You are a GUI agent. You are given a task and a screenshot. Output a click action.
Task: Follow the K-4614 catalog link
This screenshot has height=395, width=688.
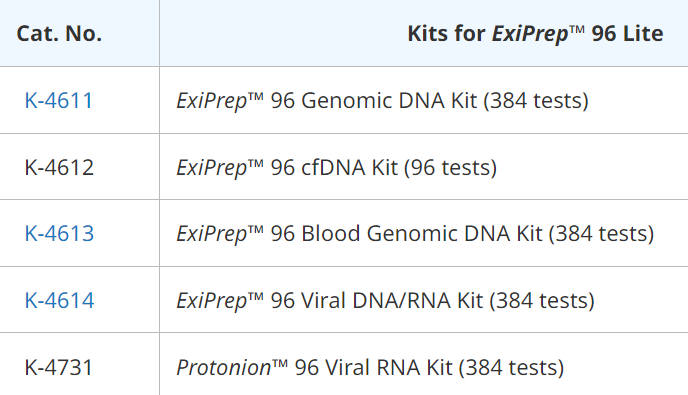click(x=59, y=301)
